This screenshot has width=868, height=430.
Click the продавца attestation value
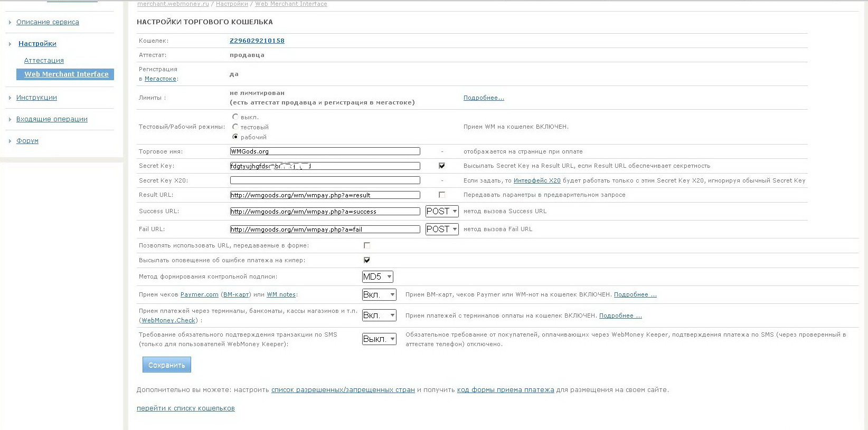pyautogui.click(x=247, y=55)
